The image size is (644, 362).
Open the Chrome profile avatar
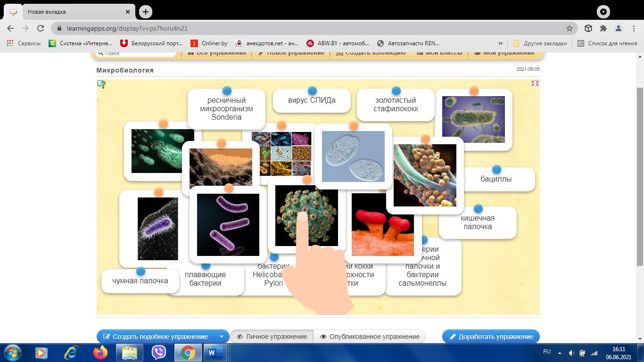[619, 28]
